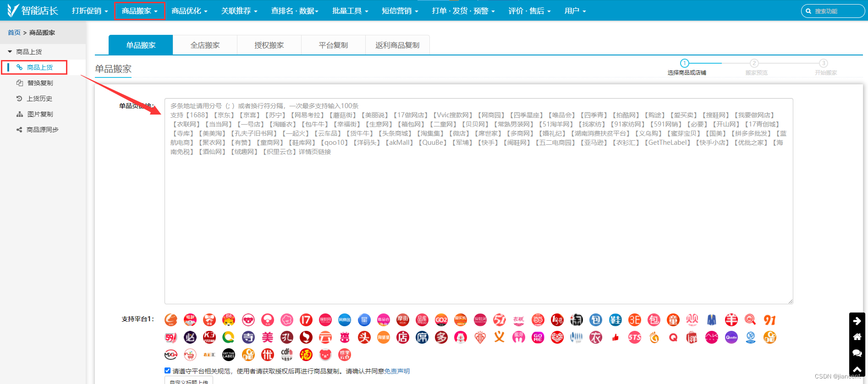
Task: Click the orange 童 platform icon
Action: pos(673,320)
